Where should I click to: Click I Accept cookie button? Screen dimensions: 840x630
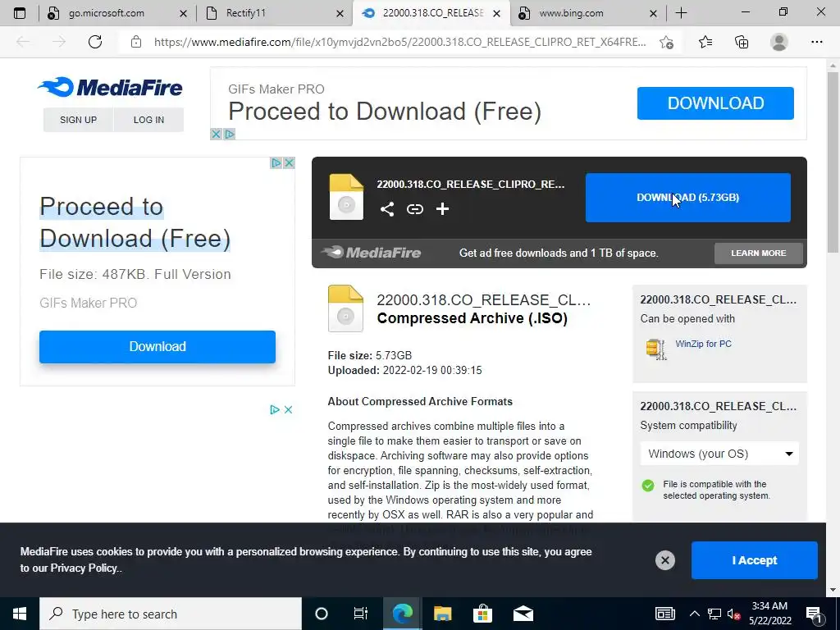tap(755, 560)
